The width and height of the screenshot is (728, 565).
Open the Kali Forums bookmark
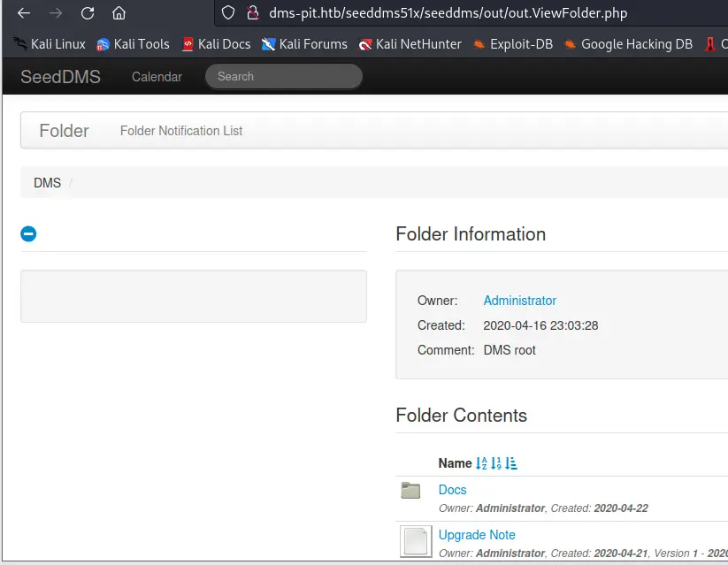pos(304,44)
